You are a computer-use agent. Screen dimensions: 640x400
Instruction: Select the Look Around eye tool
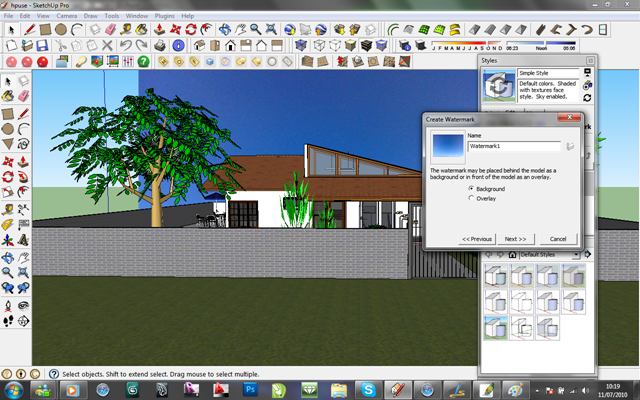(x=23, y=305)
